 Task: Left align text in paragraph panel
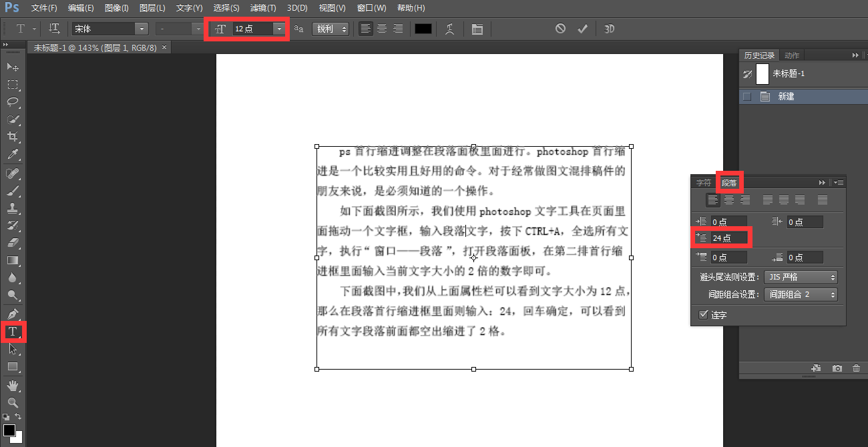[x=714, y=199]
